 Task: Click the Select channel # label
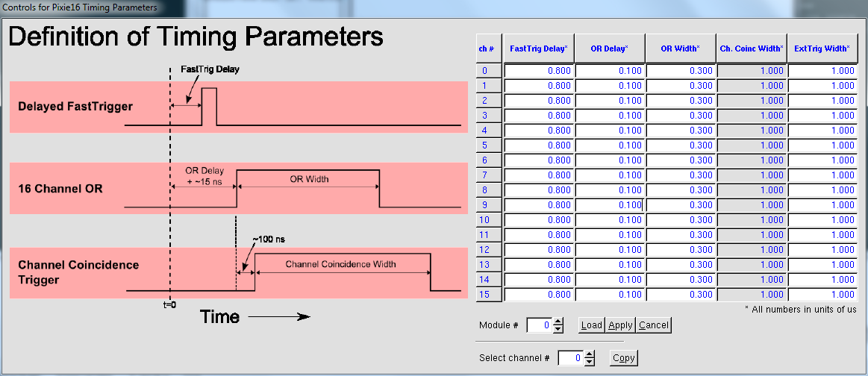[514, 358]
